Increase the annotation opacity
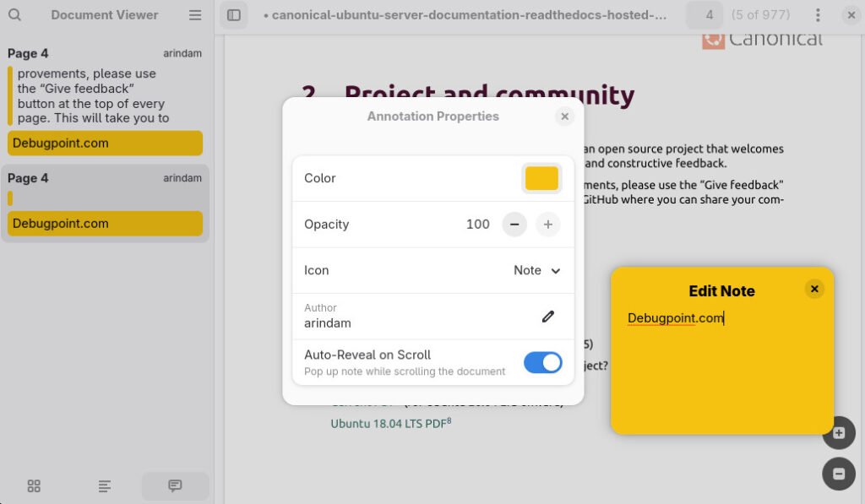 (x=547, y=225)
